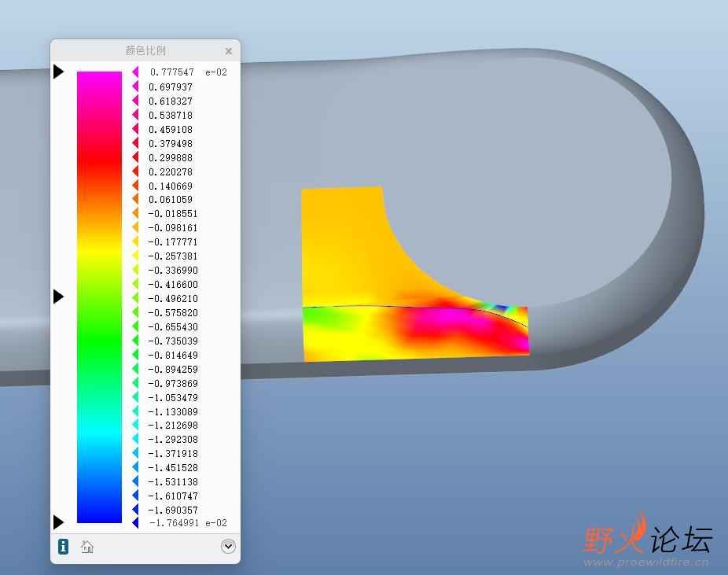Close the 颜色比例 legend panel
Viewport: 728px width, 575px height.
pyautogui.click(x=229, y=51)
